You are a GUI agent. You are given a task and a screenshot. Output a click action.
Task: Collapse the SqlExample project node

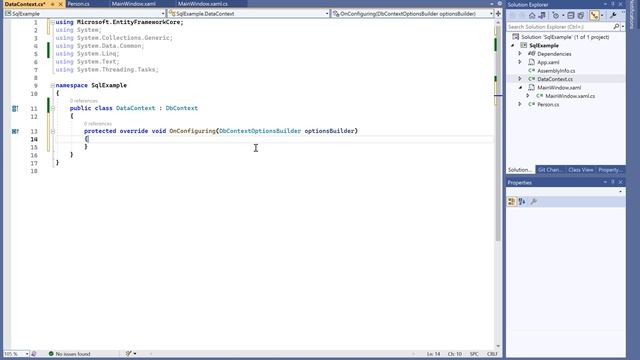[x=513, y=46]
